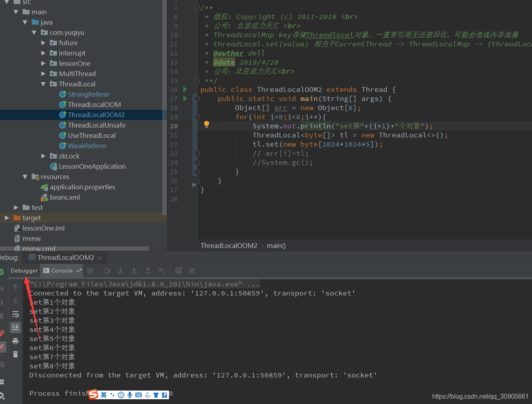Select the ThreadLocalOOM2 debug session tab
Image resolution: width=532 pixels, height=404 pixels.
(x=66, y=257)
